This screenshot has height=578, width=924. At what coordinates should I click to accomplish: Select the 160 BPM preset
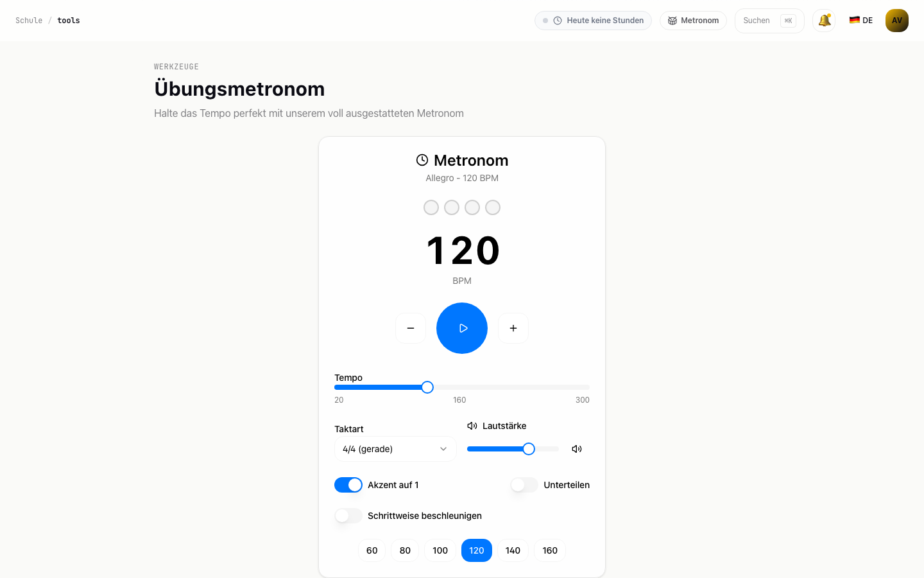click(550, 550)
